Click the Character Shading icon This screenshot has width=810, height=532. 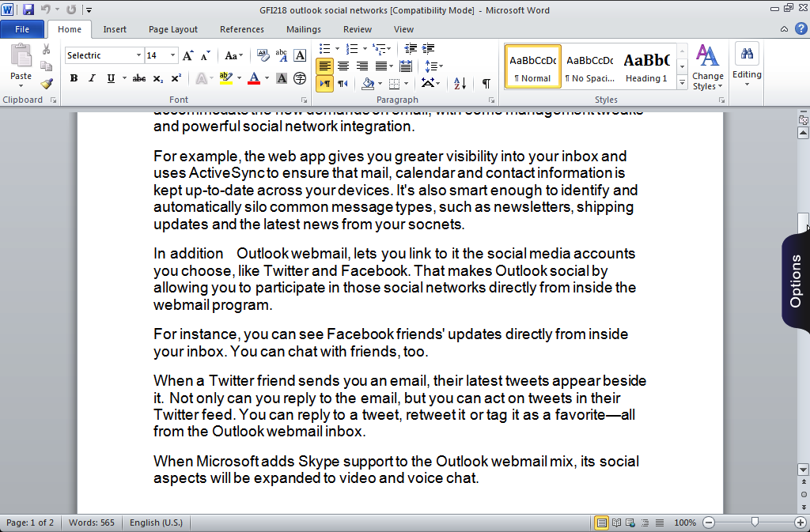click(x=282, y=78)
